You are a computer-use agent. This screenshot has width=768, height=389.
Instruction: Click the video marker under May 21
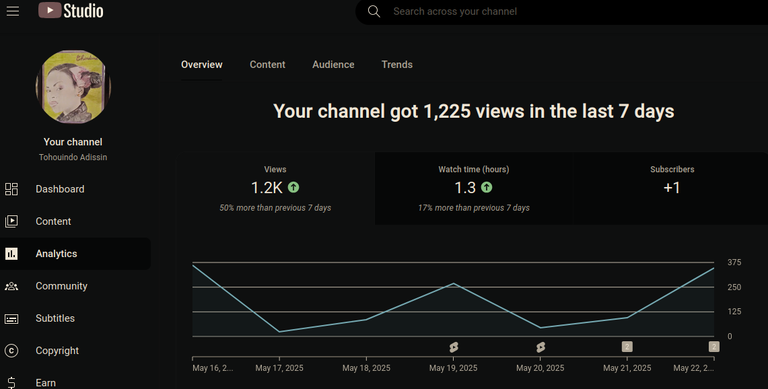627,347
